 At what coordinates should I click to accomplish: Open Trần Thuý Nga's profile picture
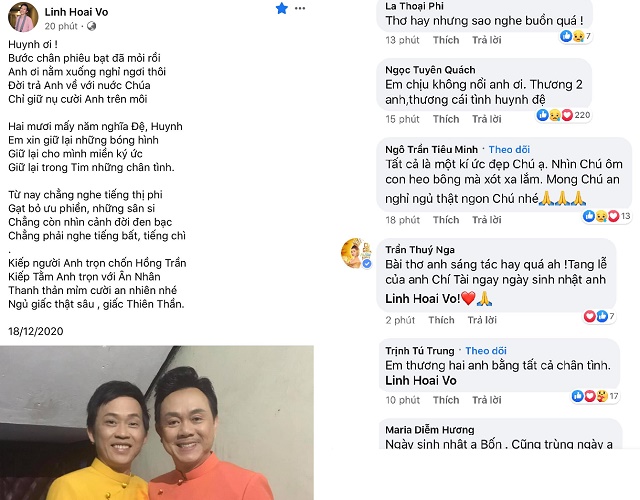coord(356,253)
